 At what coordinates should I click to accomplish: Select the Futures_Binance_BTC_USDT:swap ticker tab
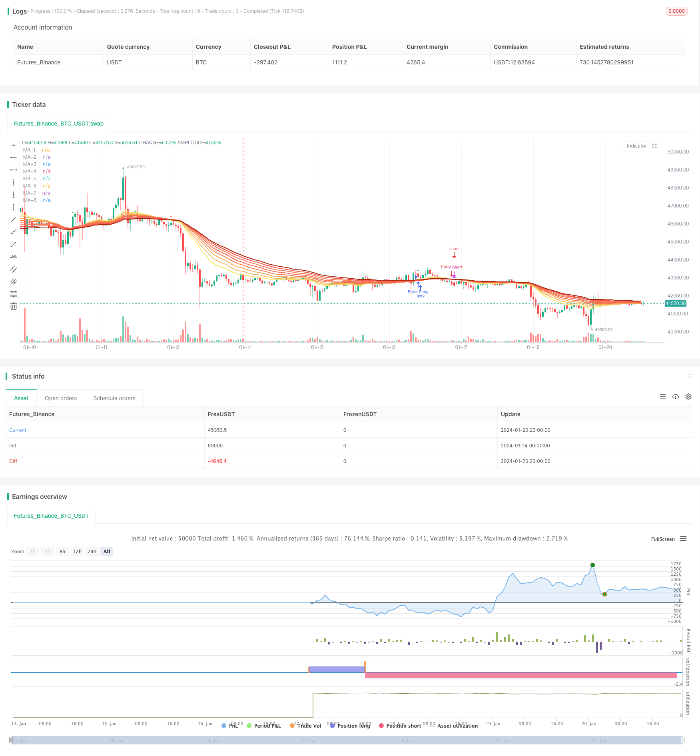(x=59, y=124)
